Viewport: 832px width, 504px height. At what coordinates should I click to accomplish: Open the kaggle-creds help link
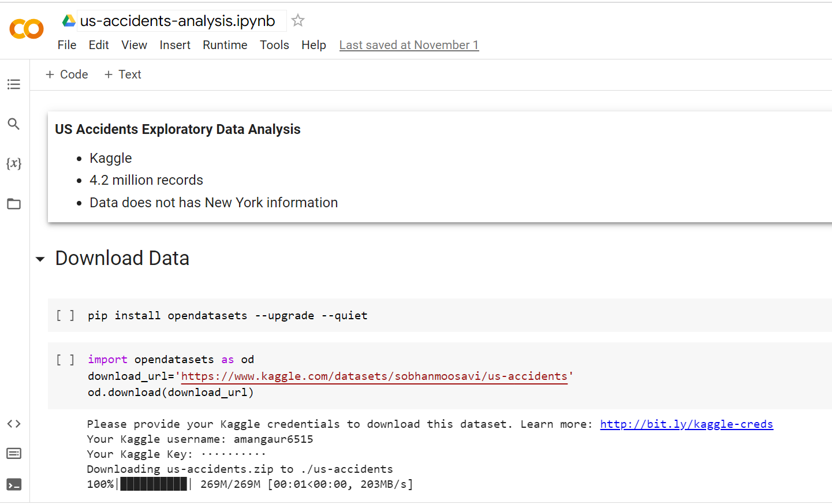point(686,424)
